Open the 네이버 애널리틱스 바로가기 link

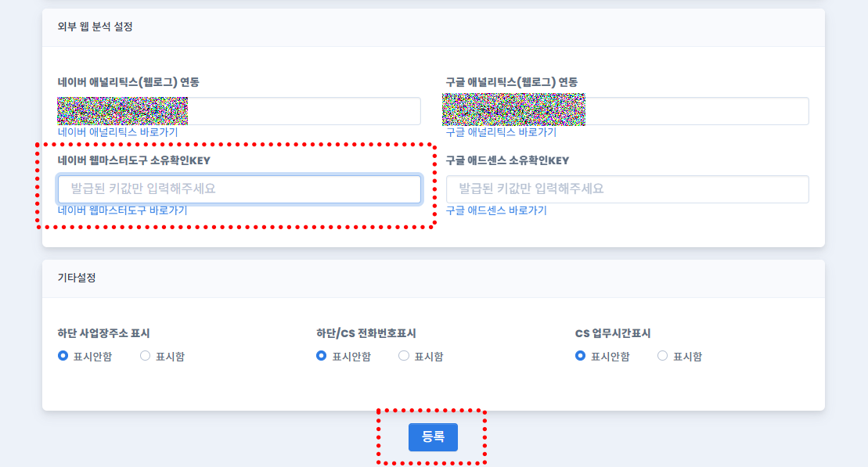click(x=117, y=132)
